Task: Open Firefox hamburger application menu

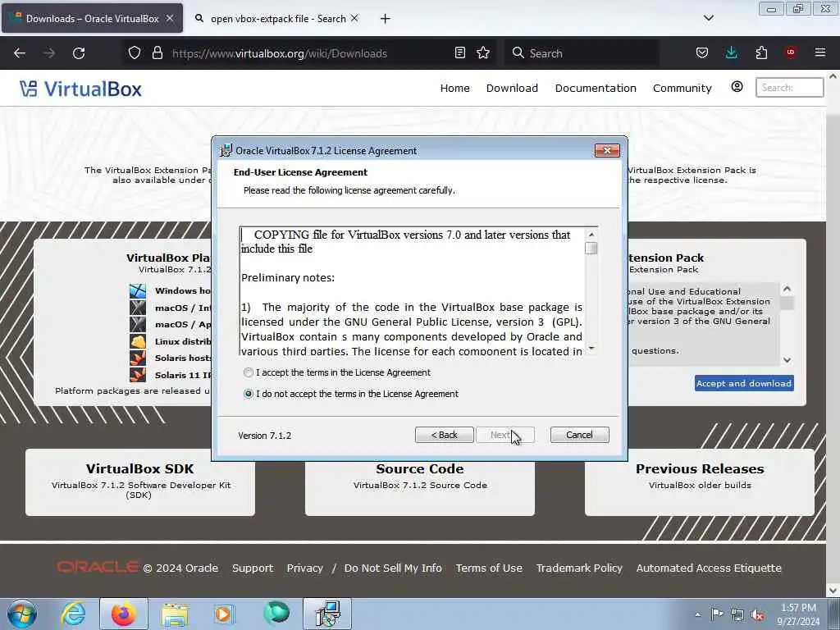Action: coord(820,52)
